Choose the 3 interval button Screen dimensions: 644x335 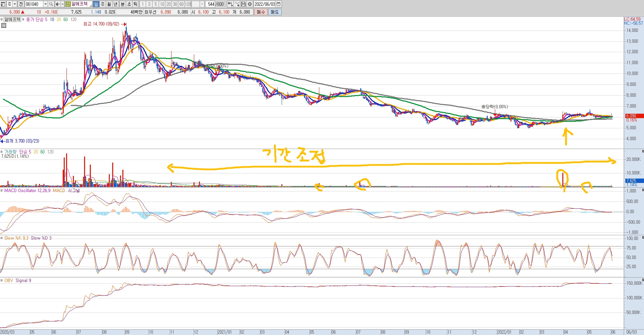(149, 4)
